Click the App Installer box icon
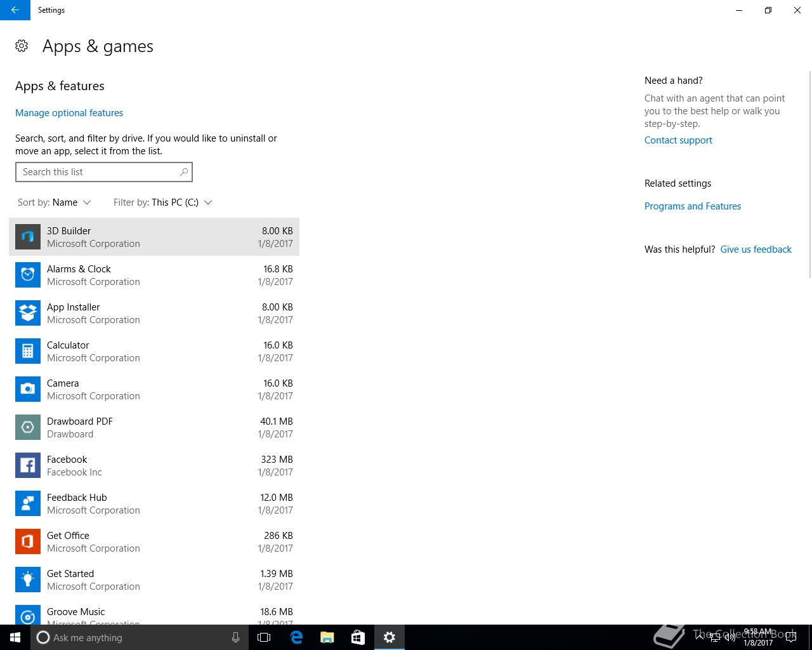Screen dimensions: 812x650 [x=28, y=313]
